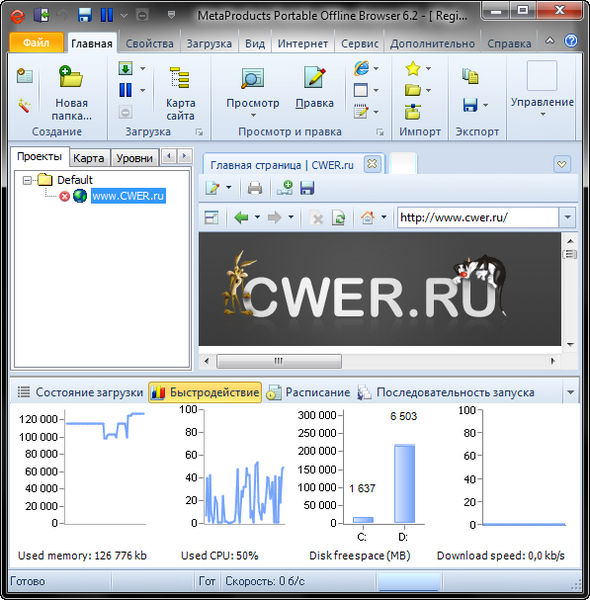
Task: Click the Save icon in title bar
Action: [85, 15]
